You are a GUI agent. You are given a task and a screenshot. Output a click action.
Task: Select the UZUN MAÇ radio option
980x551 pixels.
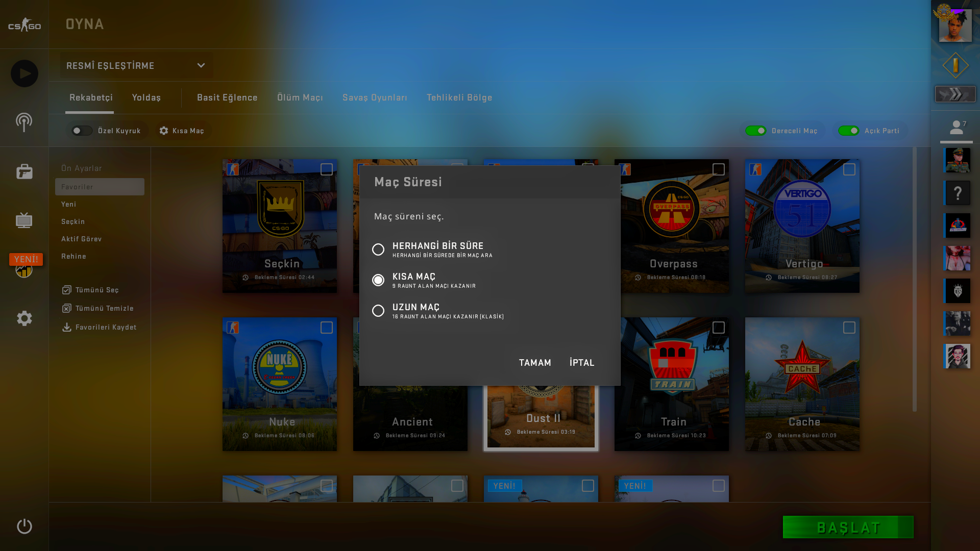pyautogui.click(x=378, y=311)
